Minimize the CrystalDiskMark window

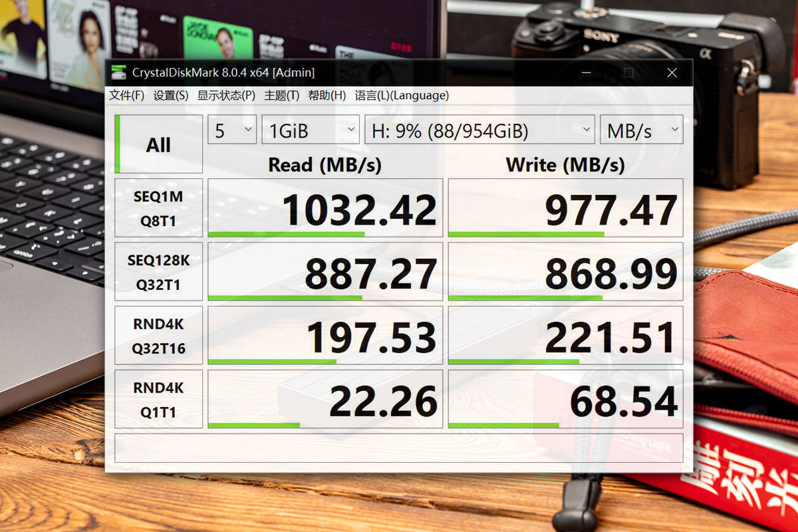pyautogui.click(x=586, y=72)
